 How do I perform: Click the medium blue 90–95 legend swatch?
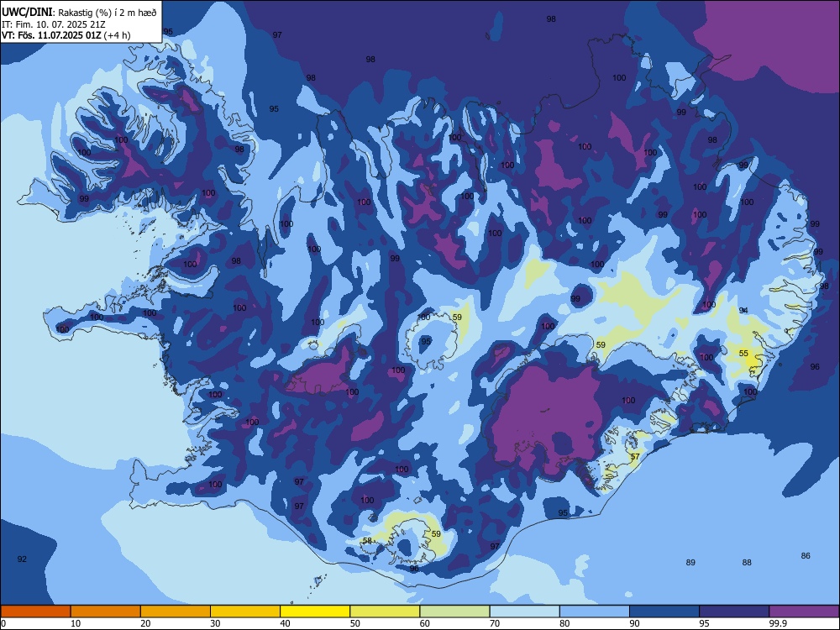(x=664, y=612)
